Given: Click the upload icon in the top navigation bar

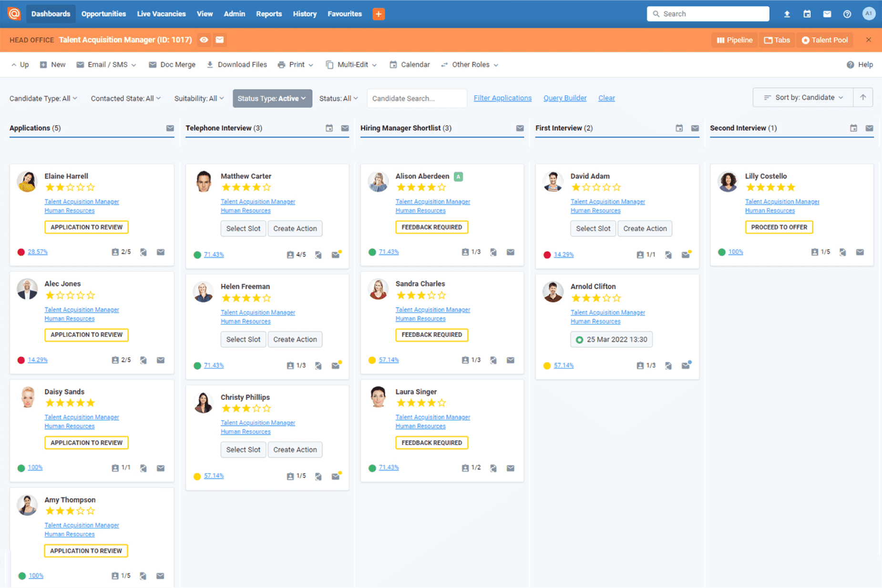Looking at the screenshot, I should coord(787,13).
